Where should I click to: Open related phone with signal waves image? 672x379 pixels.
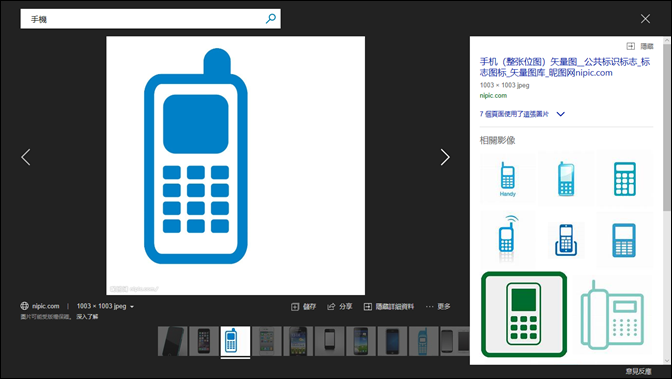(x=507, y=238)
